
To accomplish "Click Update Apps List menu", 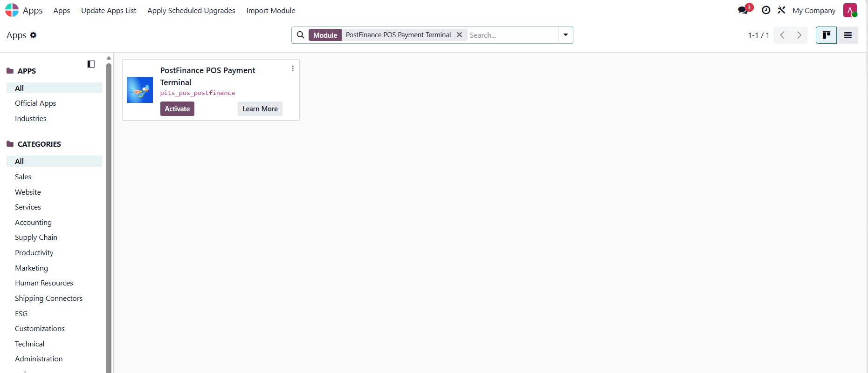I will pyautogui.click(x=109, y=10).
